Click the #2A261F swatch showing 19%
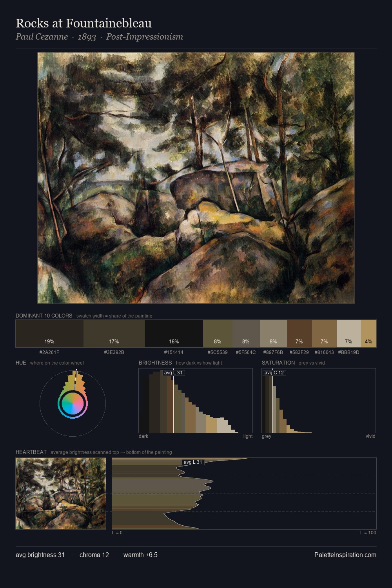Image resolution: width=392 pixels, height=588 pixels. click(x=49, y=334)
